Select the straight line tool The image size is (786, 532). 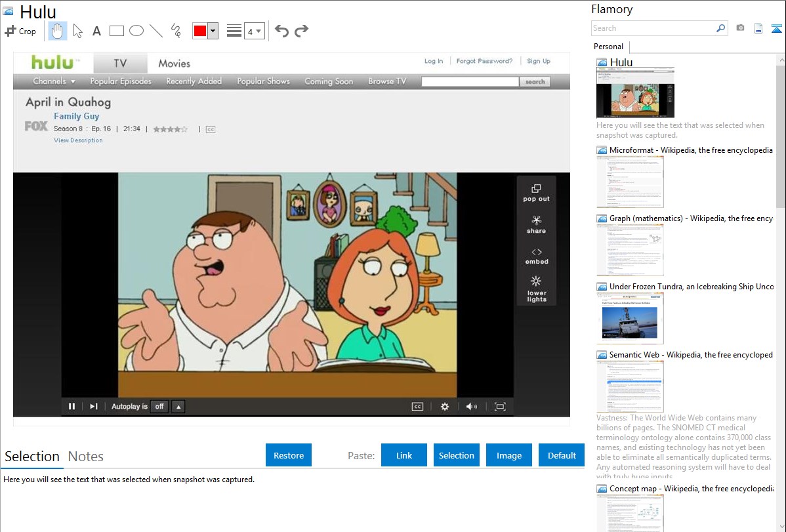click(156, 31)
